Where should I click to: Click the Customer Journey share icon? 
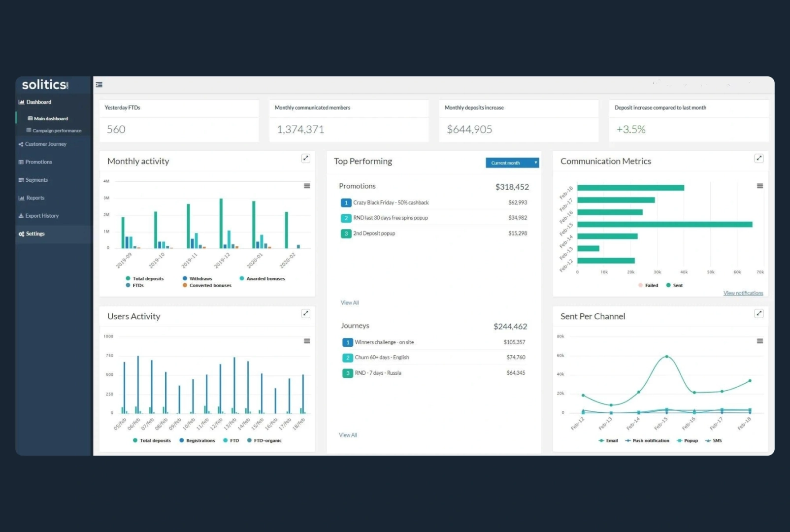click(21, 144)
